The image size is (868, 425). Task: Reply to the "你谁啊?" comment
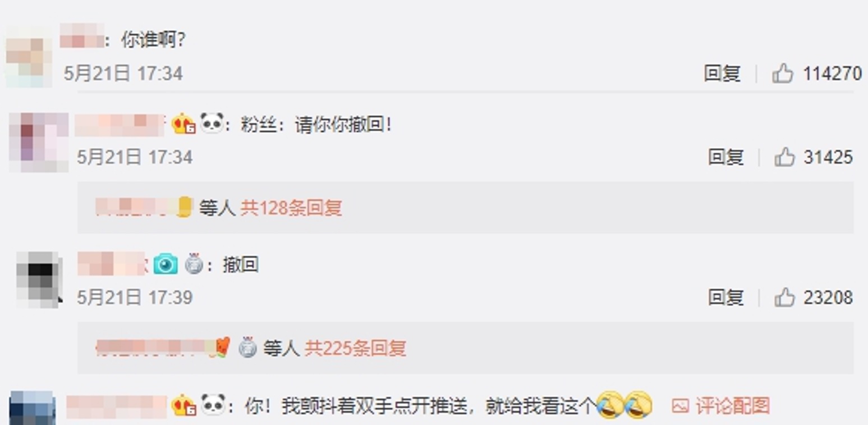click(722, 74)
